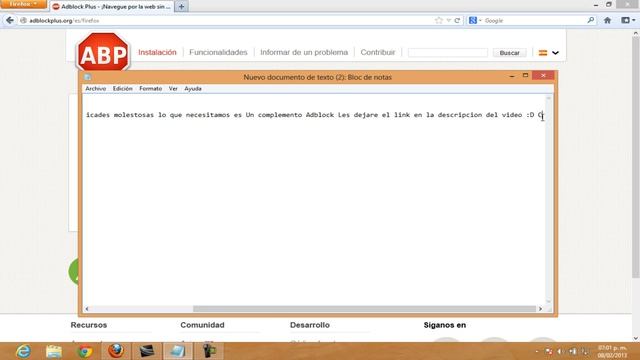Click the Spanish flag language icon

(543, 53)
